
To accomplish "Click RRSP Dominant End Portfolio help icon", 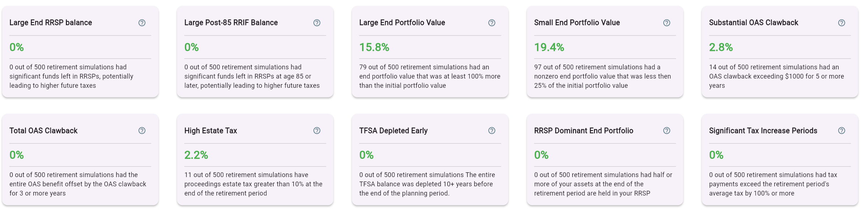I will [x=667, y=131].
